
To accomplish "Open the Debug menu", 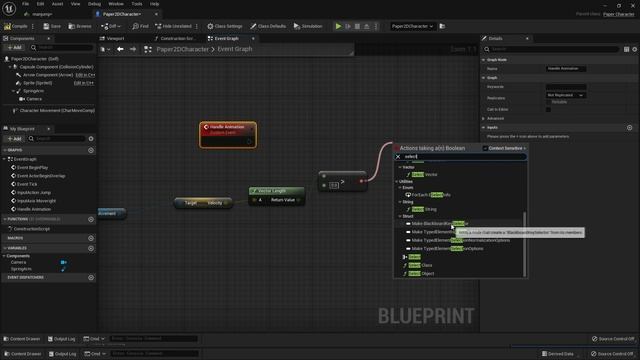I will pos(94,4).
